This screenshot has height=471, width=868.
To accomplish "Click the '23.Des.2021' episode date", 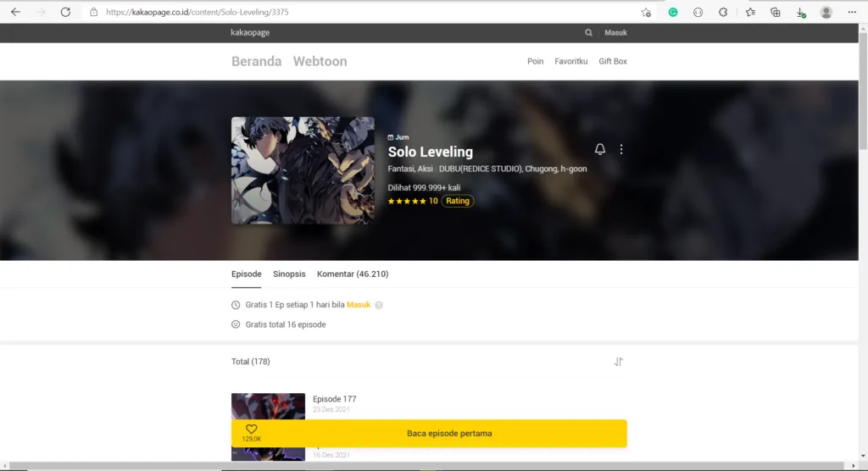I will 331,409.
